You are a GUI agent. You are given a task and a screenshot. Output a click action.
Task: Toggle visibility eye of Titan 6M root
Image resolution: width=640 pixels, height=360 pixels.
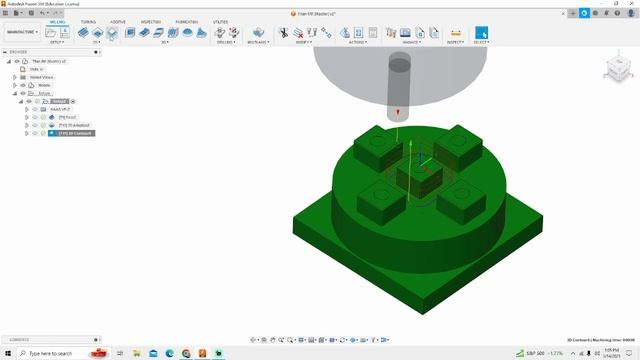coord(17,61)
